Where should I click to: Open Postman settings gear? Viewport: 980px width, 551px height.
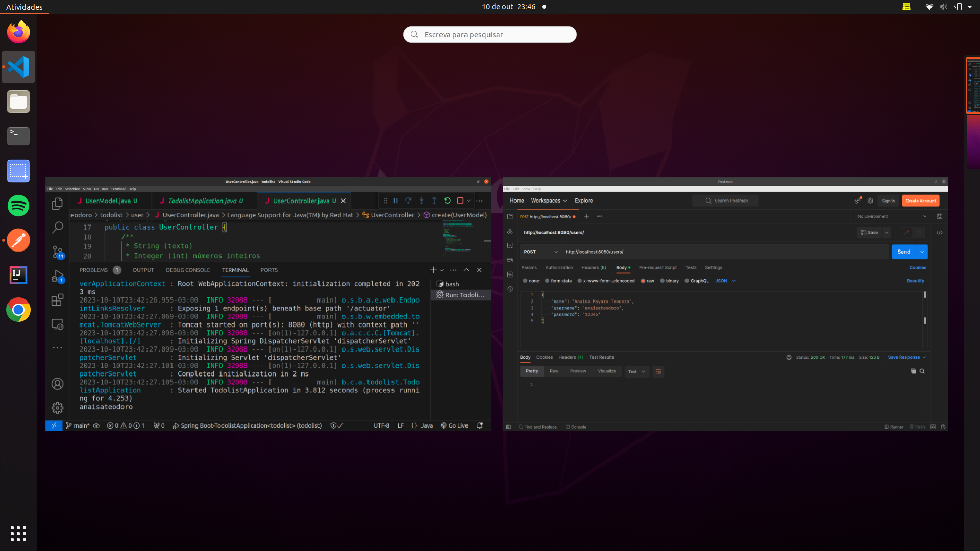coord(871,201)
